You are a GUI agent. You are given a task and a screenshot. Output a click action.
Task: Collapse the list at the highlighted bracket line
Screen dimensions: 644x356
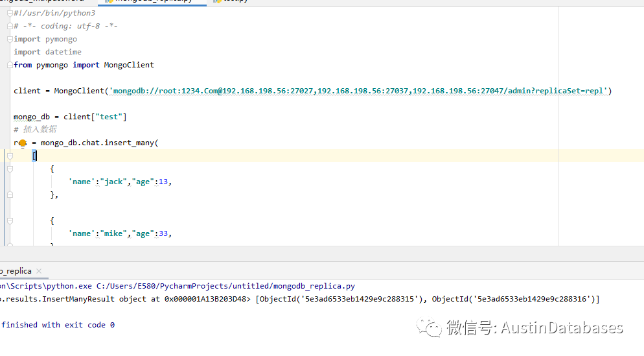tap(9, 156)
